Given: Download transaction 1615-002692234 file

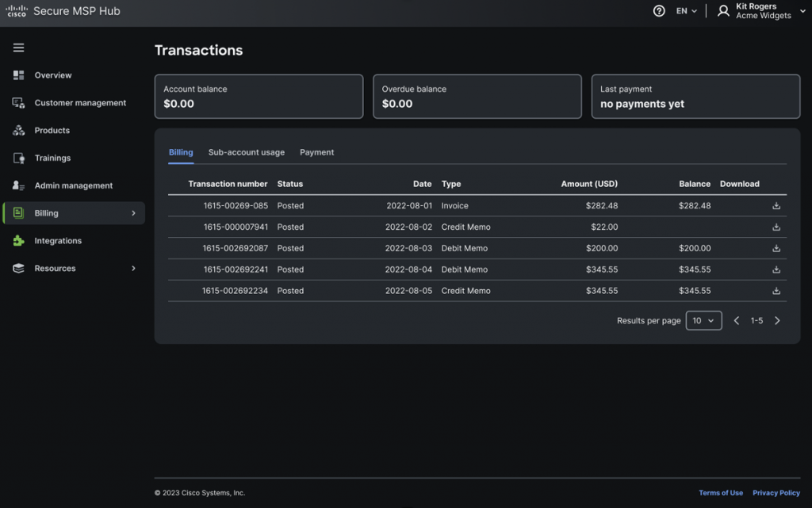Looking at the screenshot, I should [776, 291].
